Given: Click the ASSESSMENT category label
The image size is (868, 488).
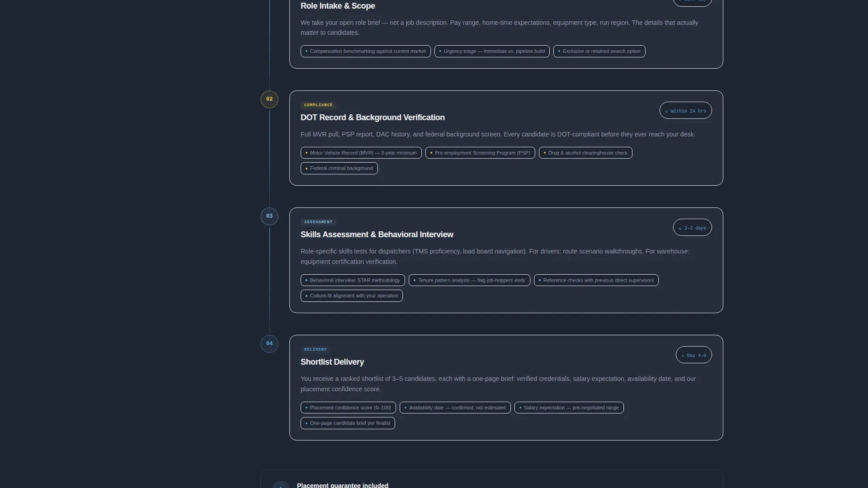Looking at the screenshot, I should tap(318, 222).
